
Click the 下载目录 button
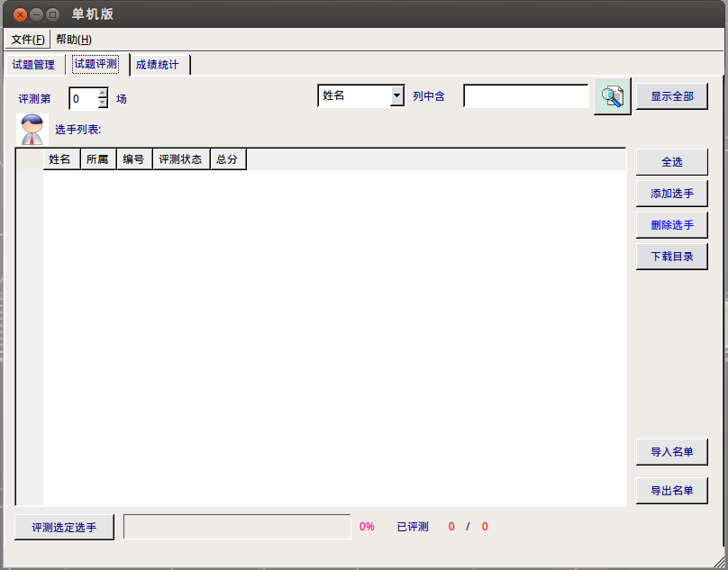[x=672, y=257]
